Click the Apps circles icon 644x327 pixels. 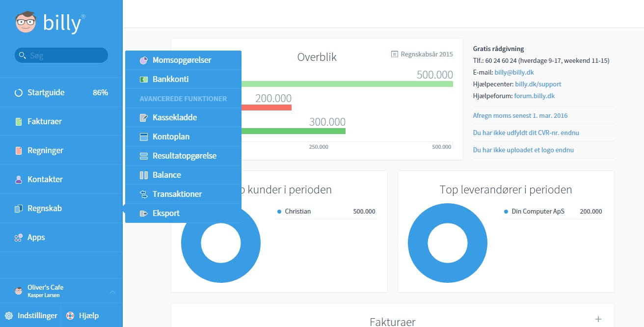tap(19, 238)
